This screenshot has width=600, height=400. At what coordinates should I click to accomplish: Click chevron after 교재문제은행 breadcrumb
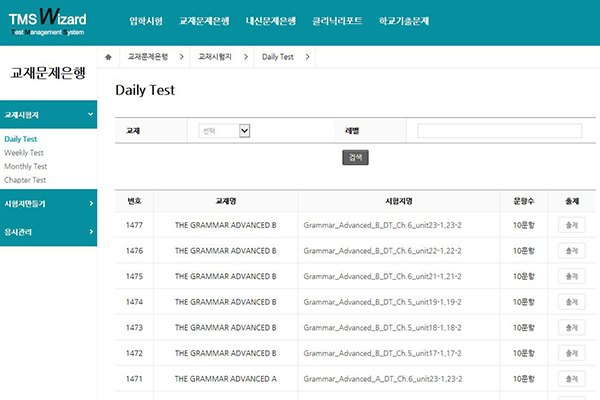coord(181,57)
